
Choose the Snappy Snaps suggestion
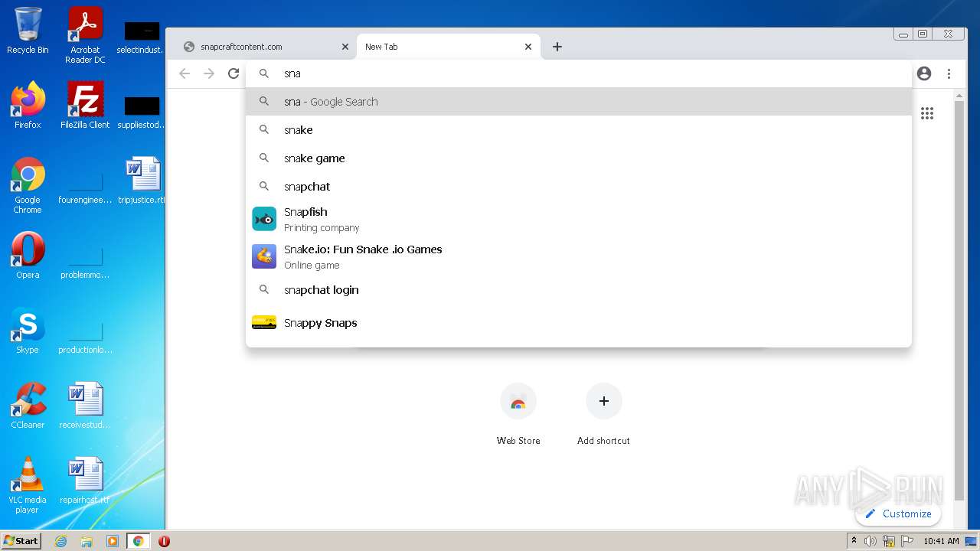click(x=579, y=323)
